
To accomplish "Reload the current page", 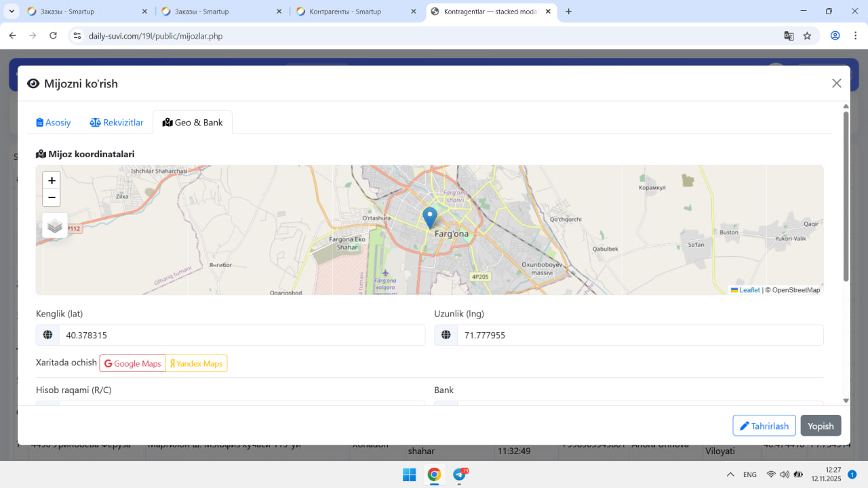I will pyautogui.click(x=53, y=36).
